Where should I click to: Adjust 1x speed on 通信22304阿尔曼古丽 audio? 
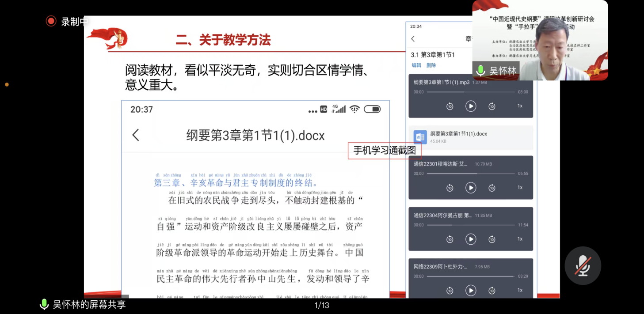[x=520, y=239]
